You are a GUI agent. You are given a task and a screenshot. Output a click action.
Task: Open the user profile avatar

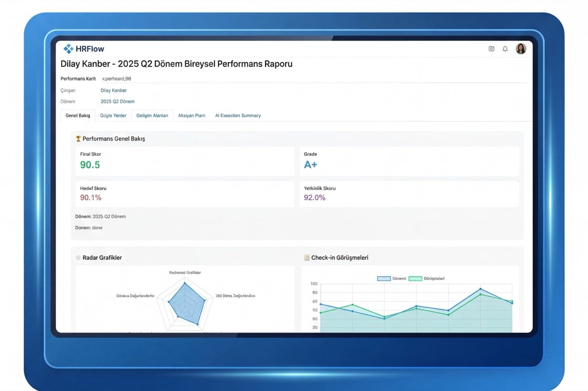pos(521,49)
